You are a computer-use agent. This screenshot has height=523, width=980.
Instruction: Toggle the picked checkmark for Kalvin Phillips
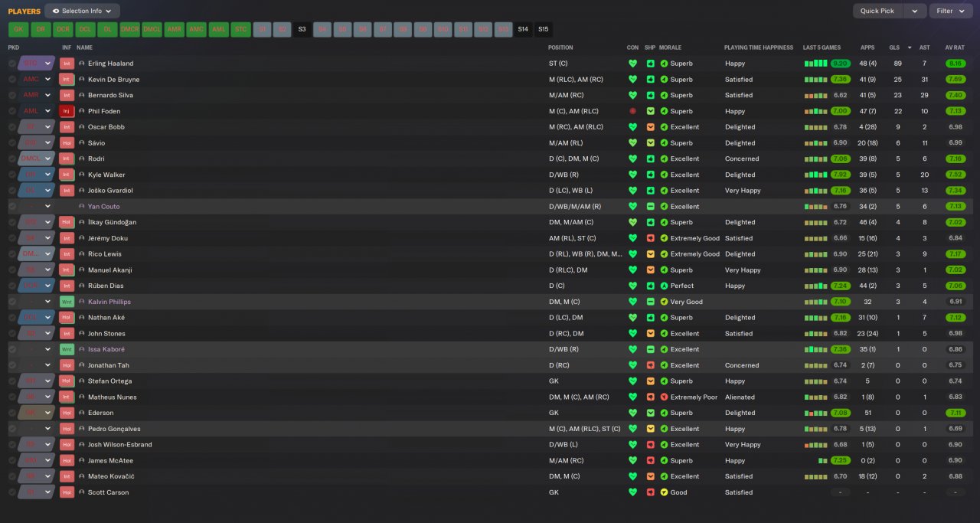pos(12,302)
